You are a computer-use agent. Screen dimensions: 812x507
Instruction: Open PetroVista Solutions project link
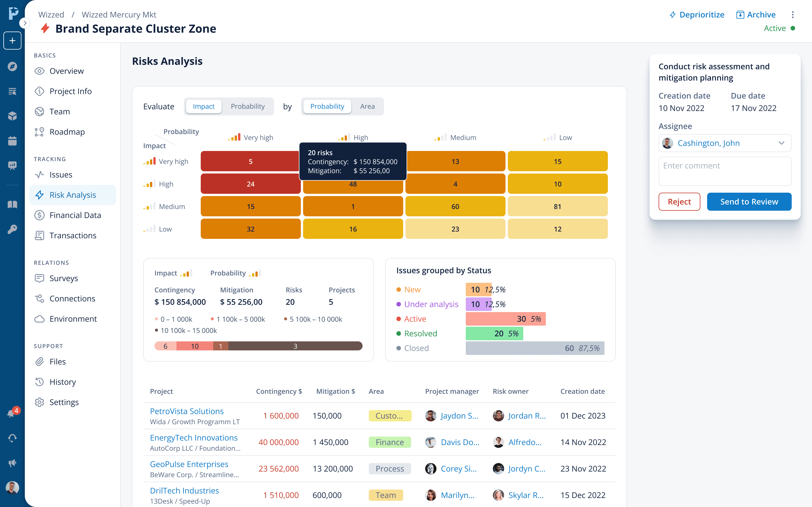click(187, 411)
